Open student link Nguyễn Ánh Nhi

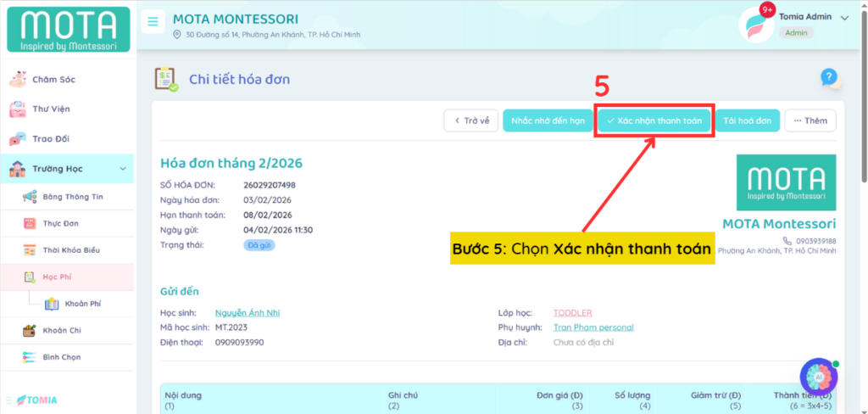pyautogui.click(x=247, y=313)
